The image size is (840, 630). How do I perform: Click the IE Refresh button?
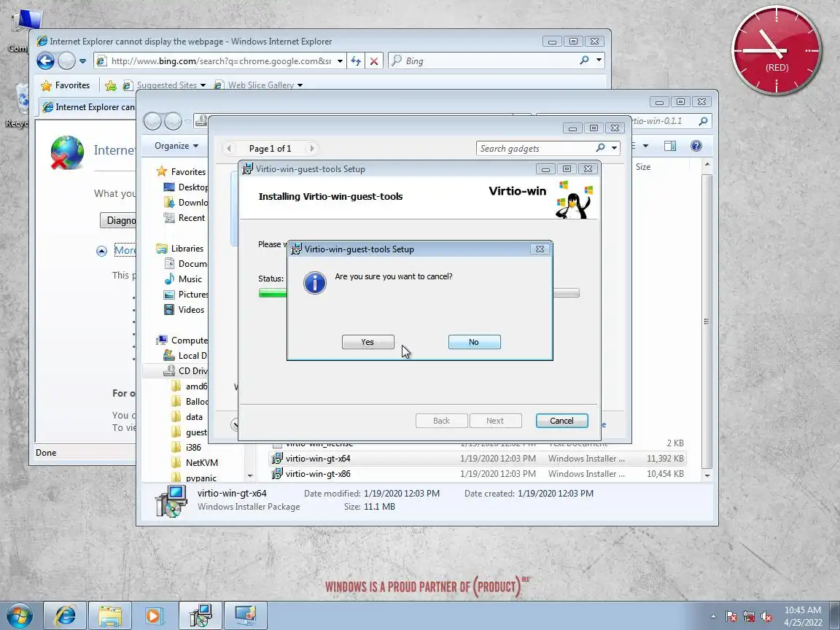(x=356, y=61)
